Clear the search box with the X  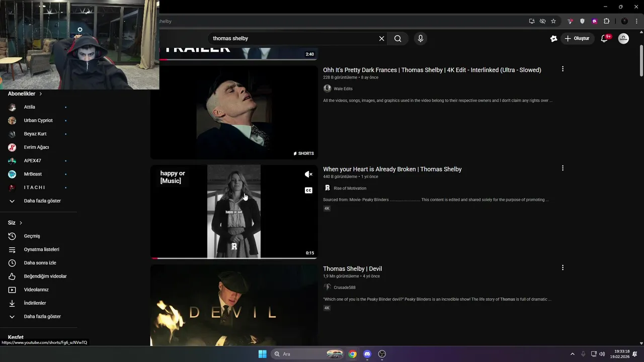click(381, 38)
